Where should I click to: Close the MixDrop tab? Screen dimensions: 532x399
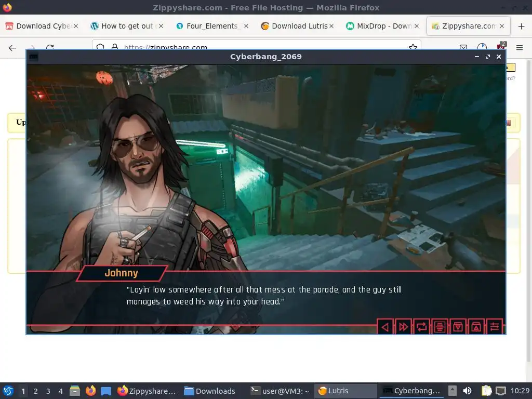417,26
